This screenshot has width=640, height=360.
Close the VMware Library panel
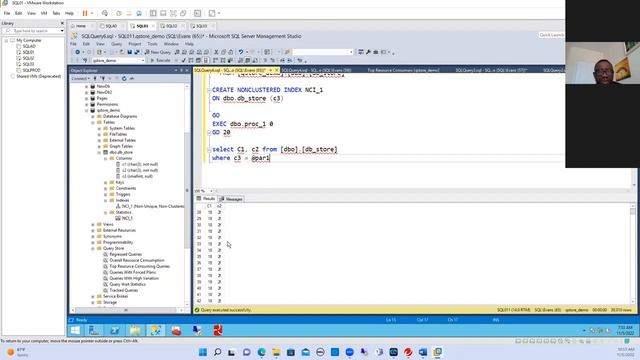(62, 23)
